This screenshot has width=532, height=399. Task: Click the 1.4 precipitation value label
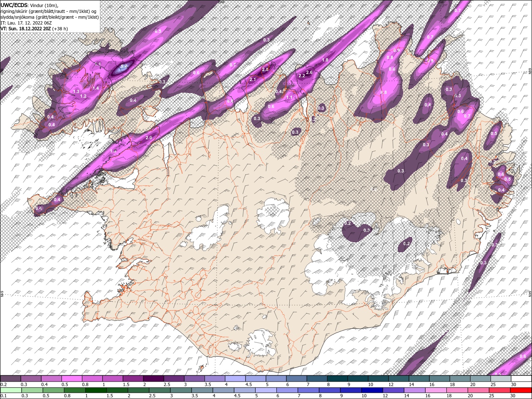[x=96, y=88]
